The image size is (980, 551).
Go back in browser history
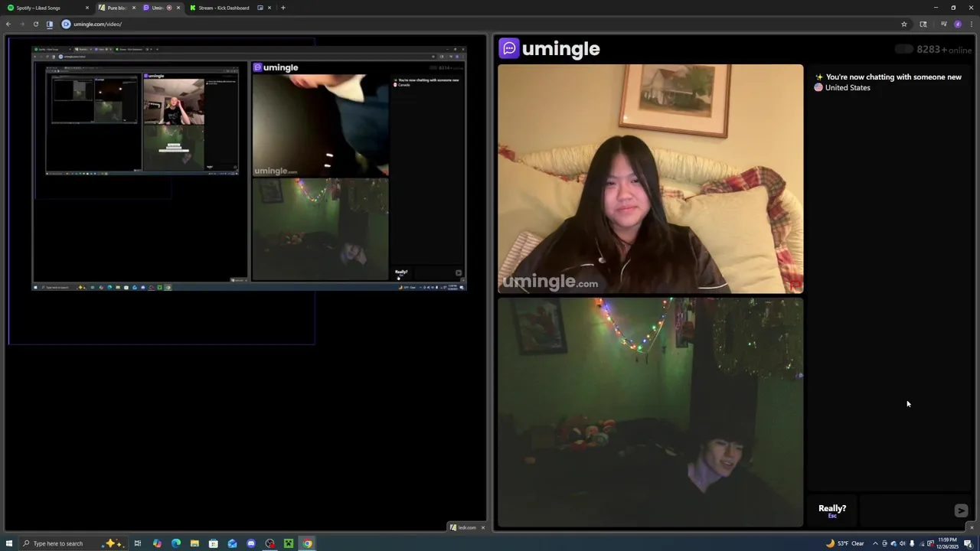[8, 24]
